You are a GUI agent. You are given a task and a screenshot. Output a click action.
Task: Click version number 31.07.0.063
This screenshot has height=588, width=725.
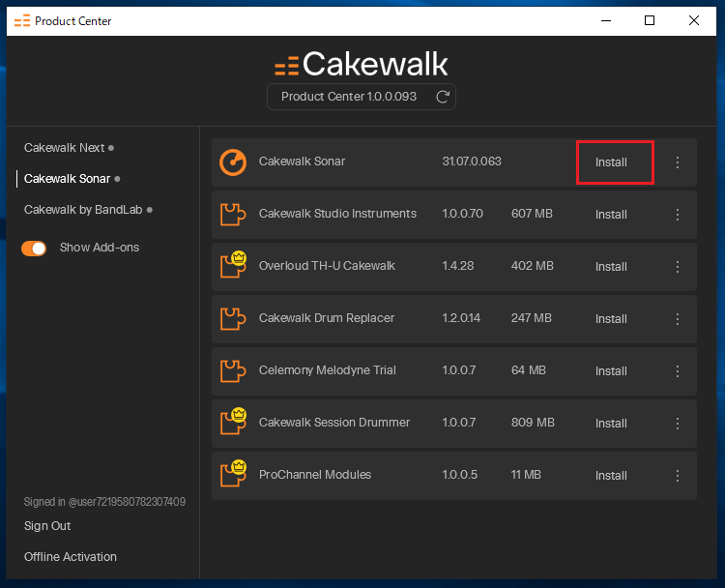(x=472, y=162)
